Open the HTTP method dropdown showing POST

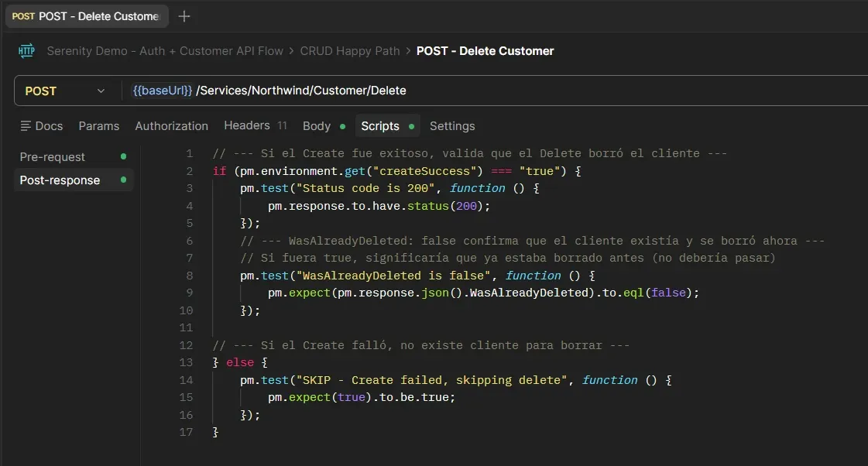click(x=66, y=90)
